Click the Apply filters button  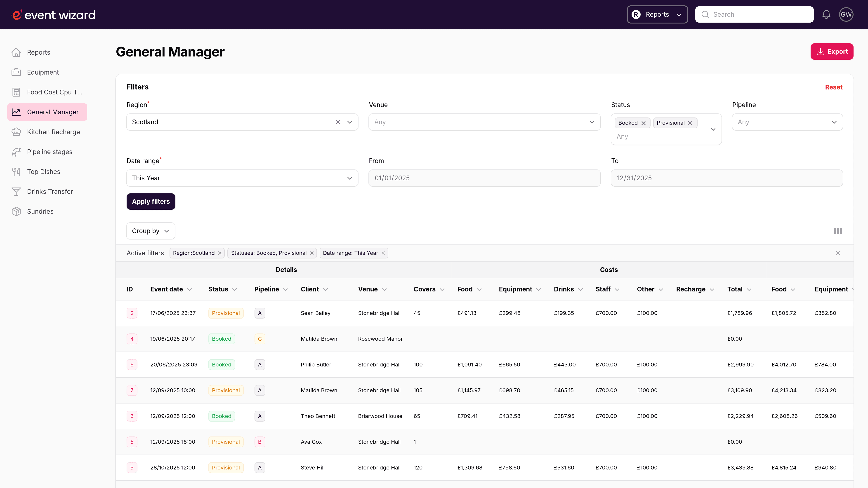click(x=151, y=201)
